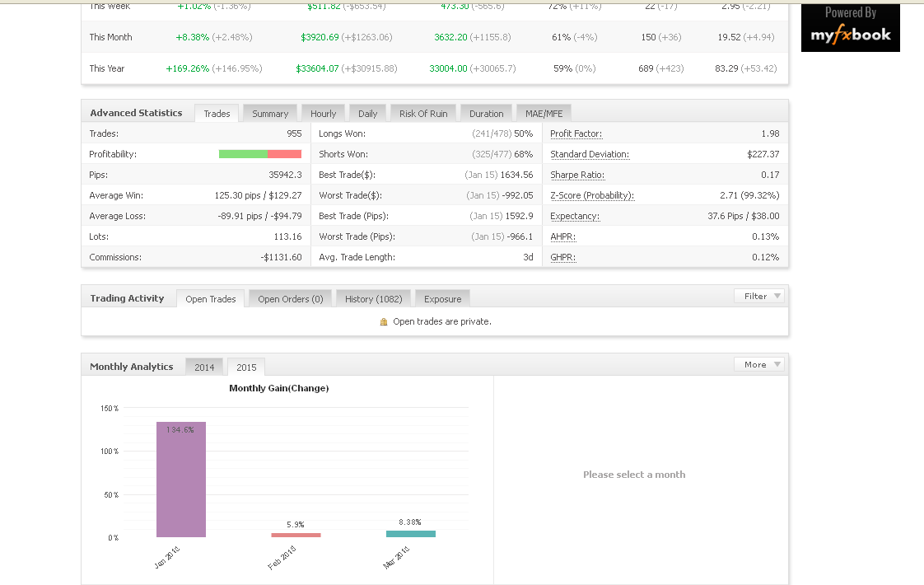Click the Please select a month placeholder
This screenshot has height=585, width=924.
pyautogui.click(x=634, y=475)
